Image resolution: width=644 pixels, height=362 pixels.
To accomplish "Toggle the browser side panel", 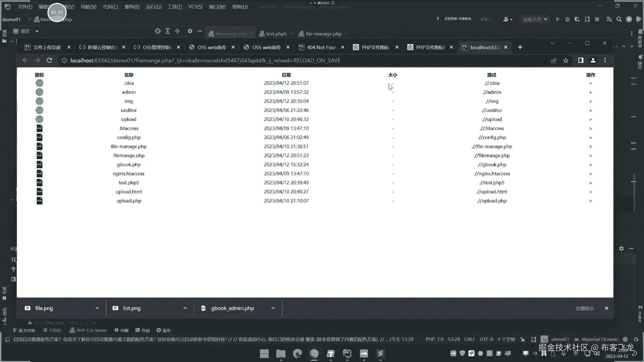I will (581, 60).
